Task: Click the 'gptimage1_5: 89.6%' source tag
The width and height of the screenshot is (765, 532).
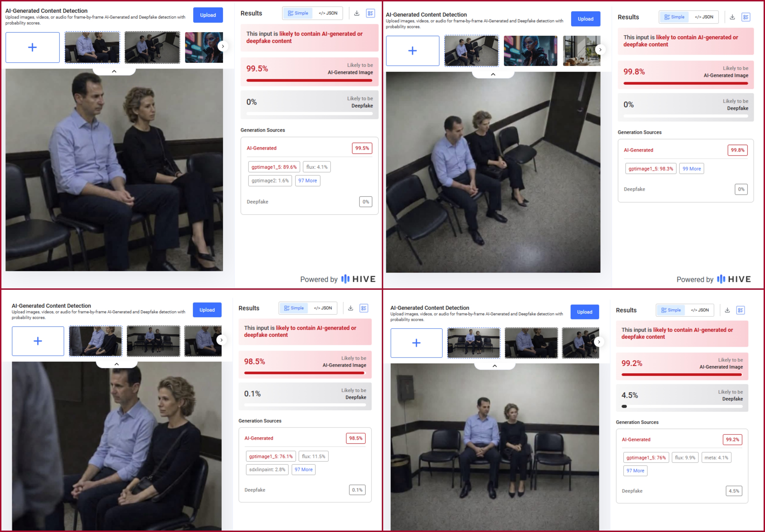Action: pos(274,167)
